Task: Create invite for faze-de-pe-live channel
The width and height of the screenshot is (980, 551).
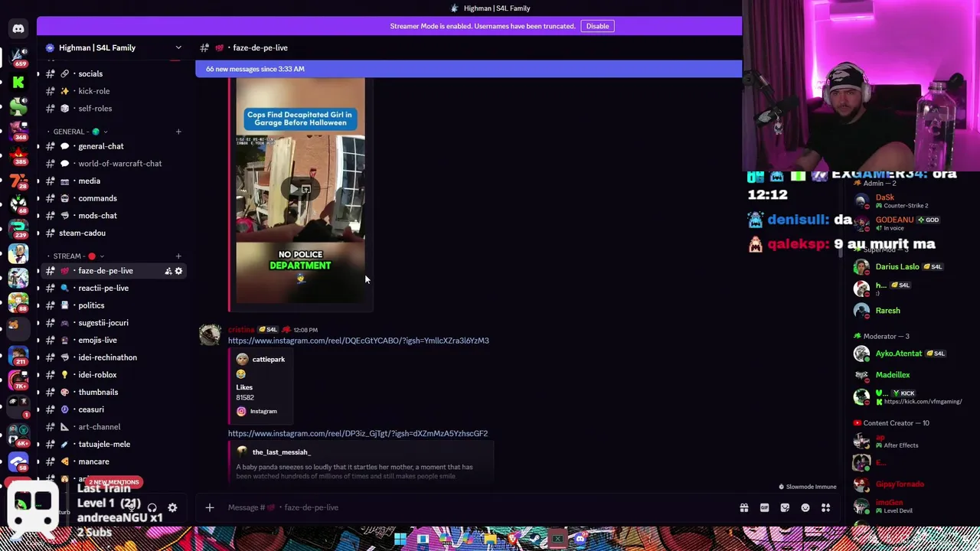Action: click(x=168, y=271)
